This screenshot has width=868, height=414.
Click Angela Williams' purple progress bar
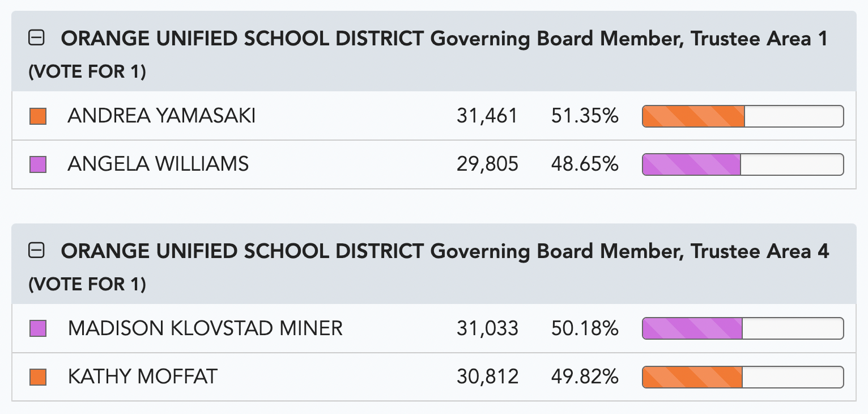coord(743,164)
